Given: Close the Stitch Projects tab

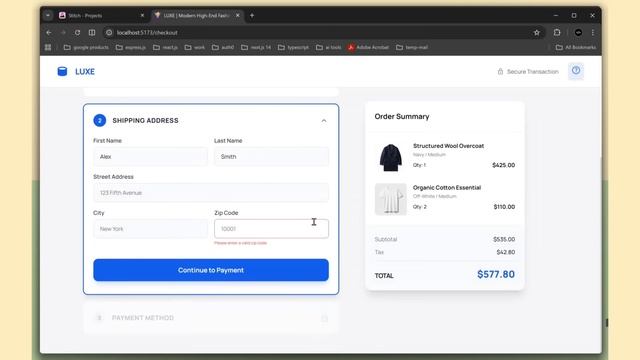Looking at the screenshot, I should click(x=142, y=16).
